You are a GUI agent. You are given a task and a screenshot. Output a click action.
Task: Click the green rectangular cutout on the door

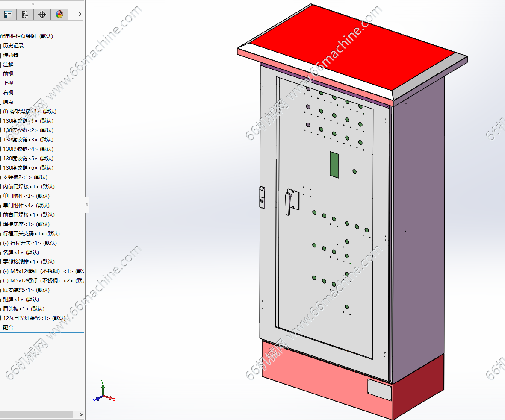tap(334, 164)
